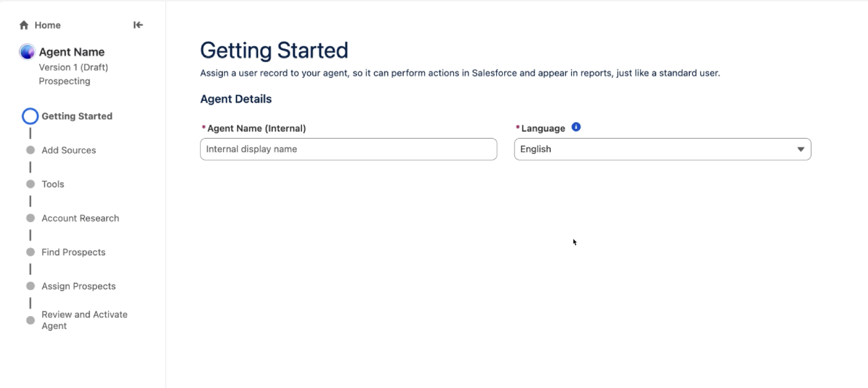Screen dimensions: 868x388
Task: Click the Agent Details heading
Action: click(x=236, y=99)
